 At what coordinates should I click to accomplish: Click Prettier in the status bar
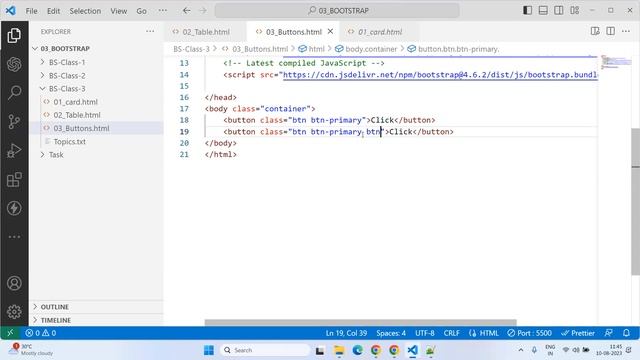tap(578, 333)
